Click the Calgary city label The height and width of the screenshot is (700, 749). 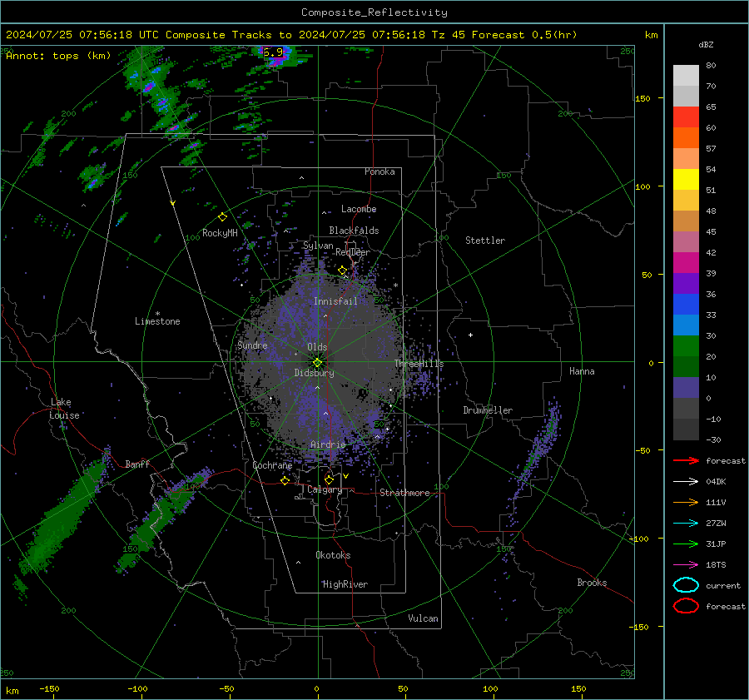(325, 489)
